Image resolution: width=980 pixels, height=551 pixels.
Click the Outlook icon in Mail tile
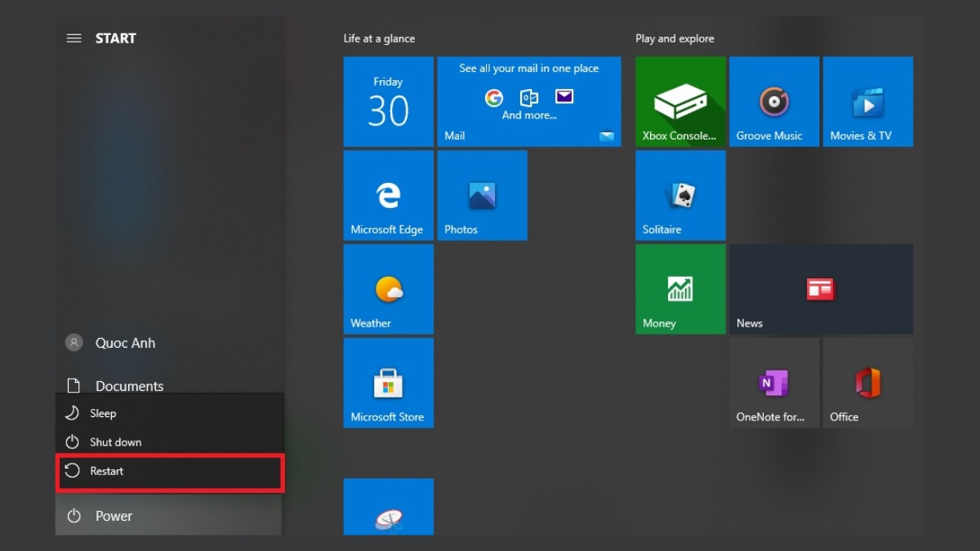(529, 98)
